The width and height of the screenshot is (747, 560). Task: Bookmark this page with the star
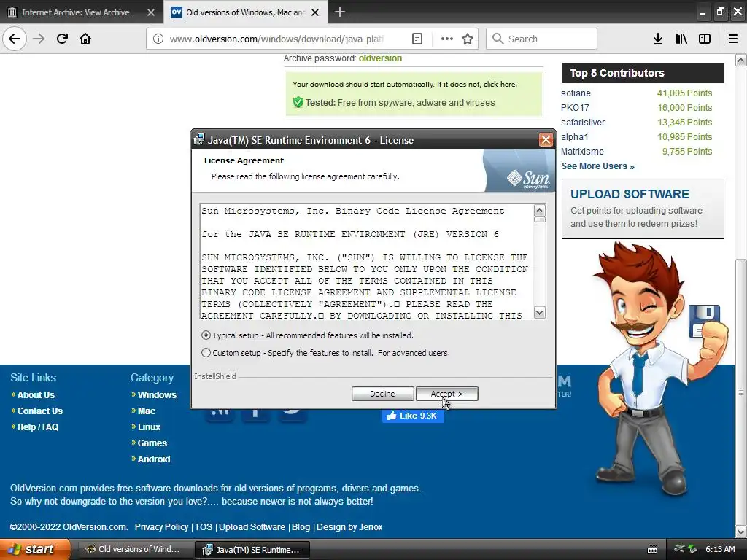468,39
